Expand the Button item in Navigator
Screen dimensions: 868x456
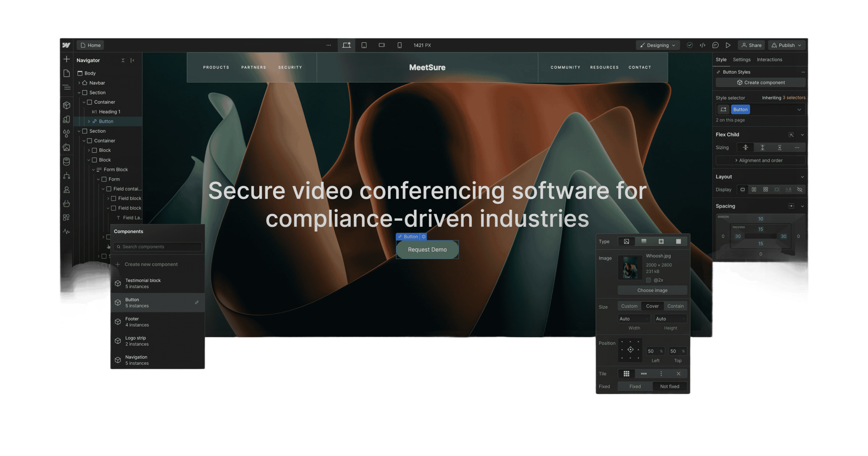pos(89,122)
